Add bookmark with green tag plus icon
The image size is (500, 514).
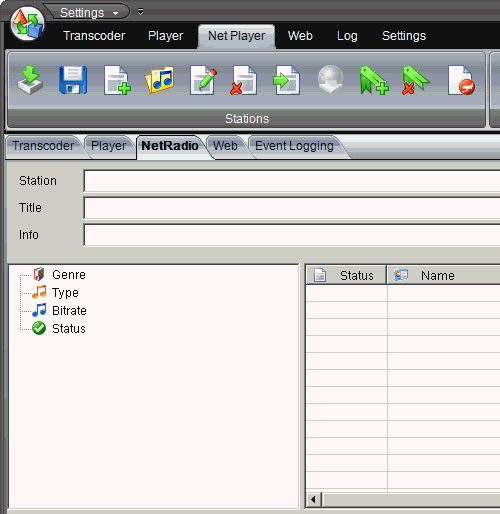click(x=374, y=80)
